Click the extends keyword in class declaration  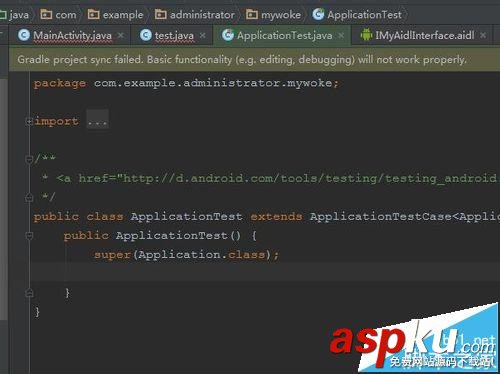pos(276,216)
